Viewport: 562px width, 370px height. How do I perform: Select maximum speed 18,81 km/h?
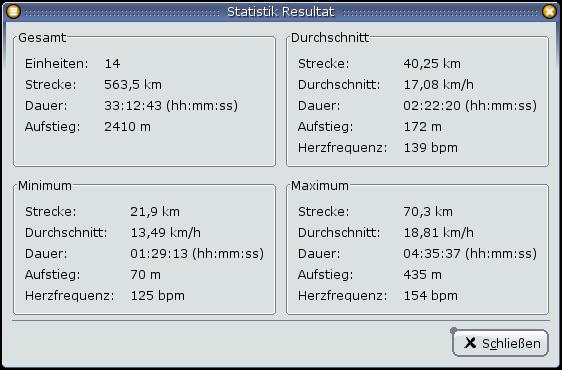[x=438, y=233]
